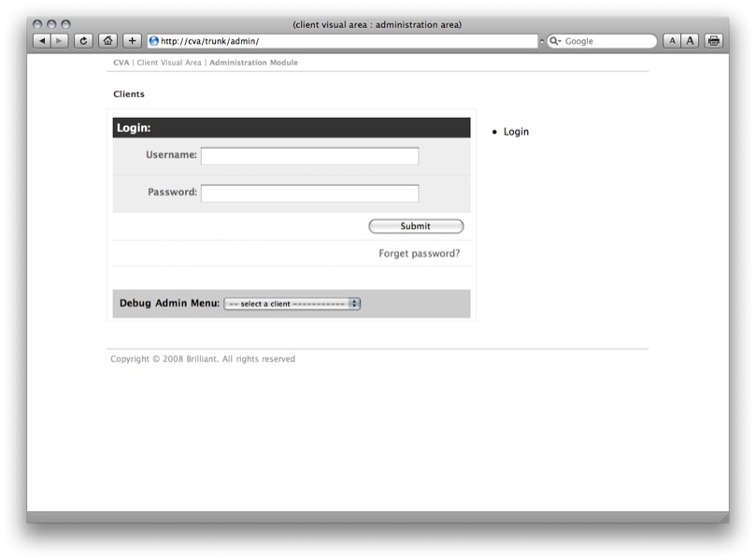Click the Submit button

[416, 226]
